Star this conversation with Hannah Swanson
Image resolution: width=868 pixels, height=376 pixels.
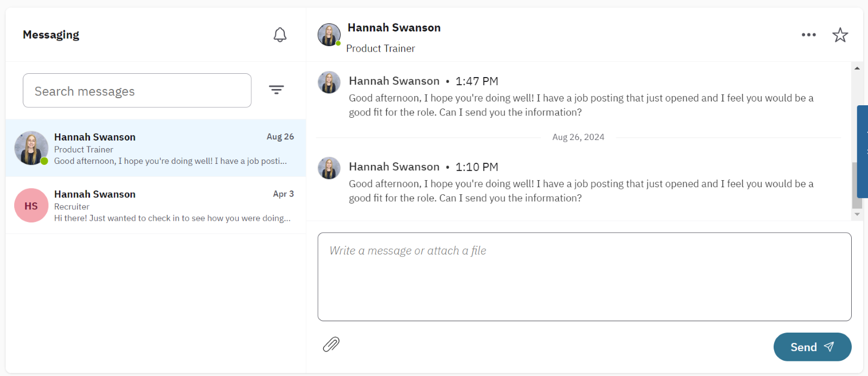coord(840,35)
